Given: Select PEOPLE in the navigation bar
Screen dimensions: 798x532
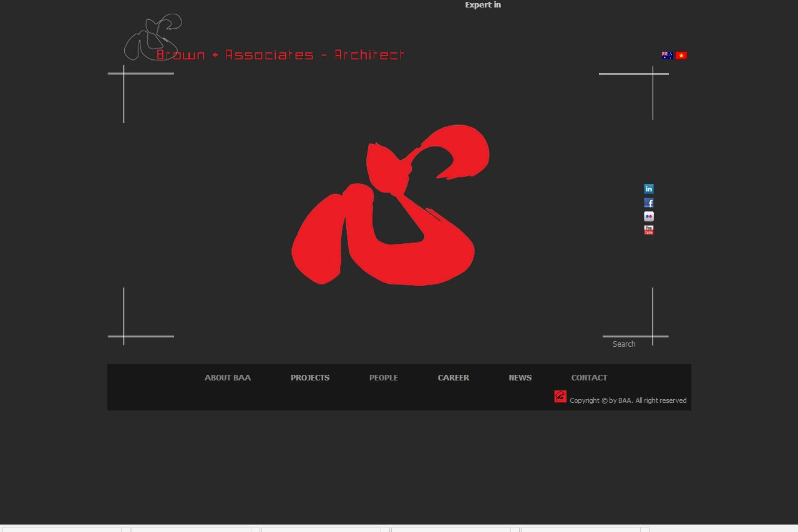Looking at the screenshot, I should 383,377.
